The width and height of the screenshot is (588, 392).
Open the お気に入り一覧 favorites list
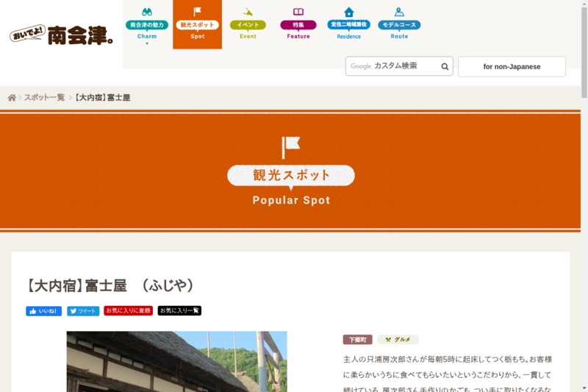coord(179,311)
